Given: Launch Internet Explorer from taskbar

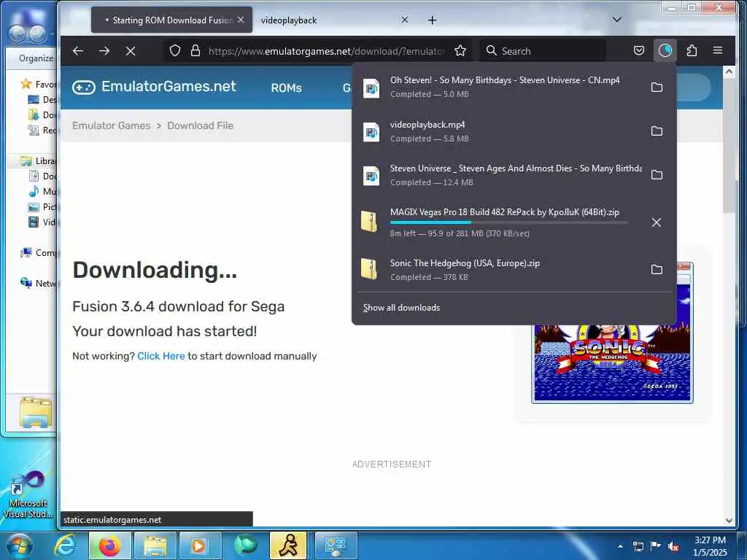Looking at the screenshot, I should point(64,545).
